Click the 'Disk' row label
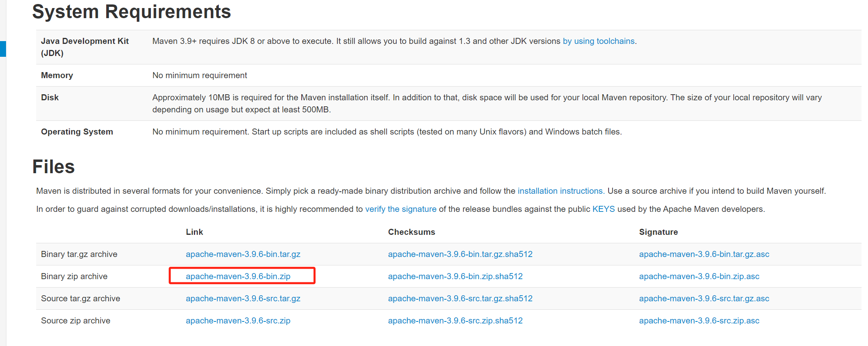868x346 pixels. [x=50, y=97]
